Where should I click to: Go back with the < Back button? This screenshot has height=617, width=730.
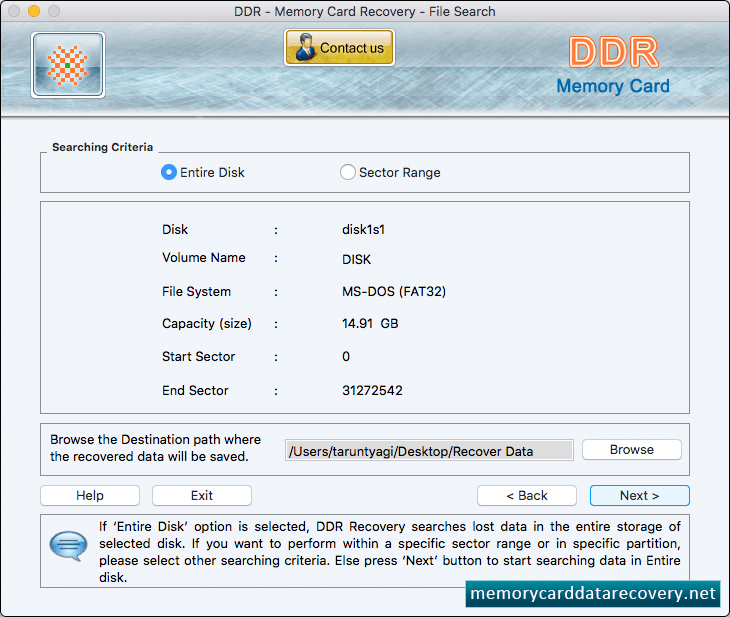click(x=527, y=495)
